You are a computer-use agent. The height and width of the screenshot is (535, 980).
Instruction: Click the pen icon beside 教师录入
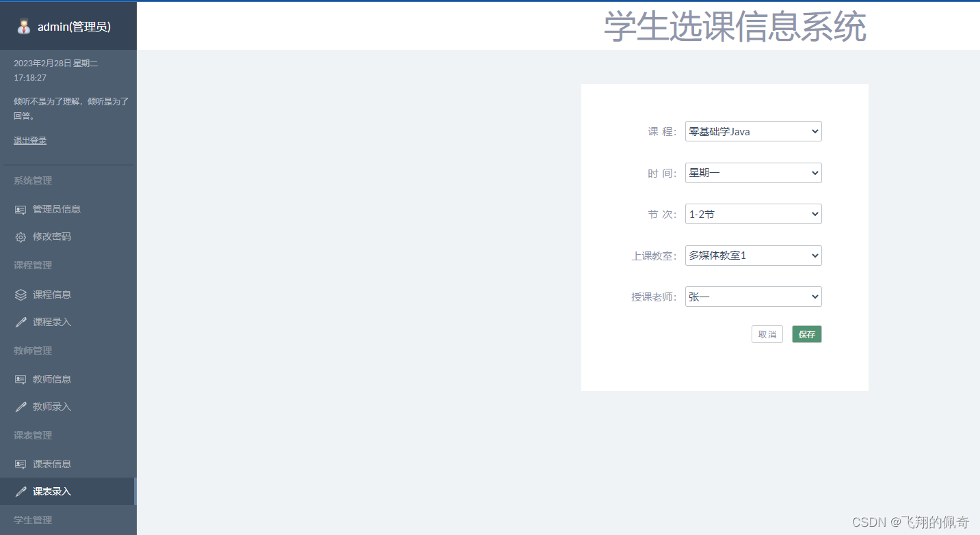[x=21, y=407]
